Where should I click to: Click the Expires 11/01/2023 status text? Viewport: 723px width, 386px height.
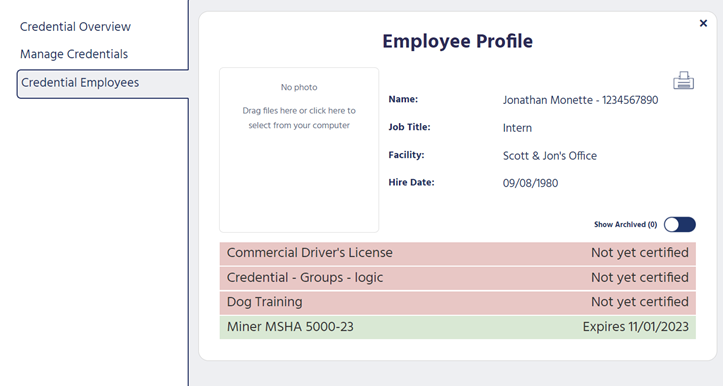coord(635,327)
